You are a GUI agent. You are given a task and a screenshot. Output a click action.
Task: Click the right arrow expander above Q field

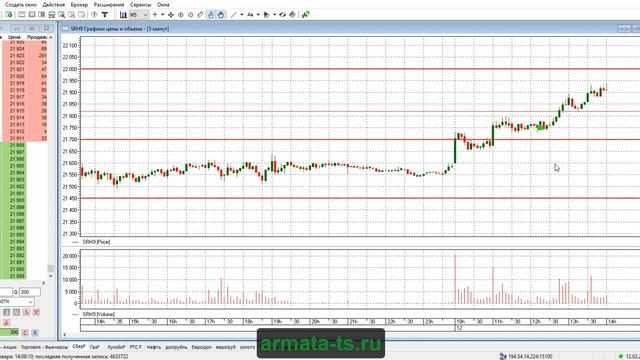point(44,283)
